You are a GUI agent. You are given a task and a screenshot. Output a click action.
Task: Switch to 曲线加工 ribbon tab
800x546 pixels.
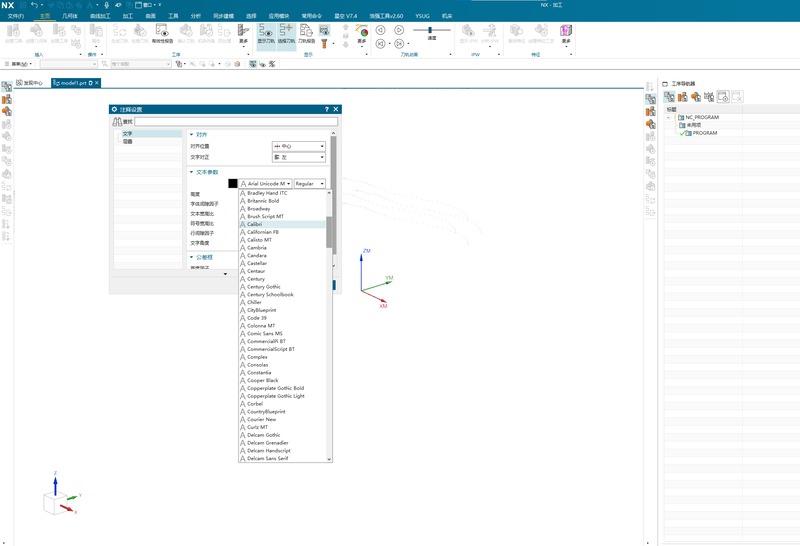tap(100, 16)
